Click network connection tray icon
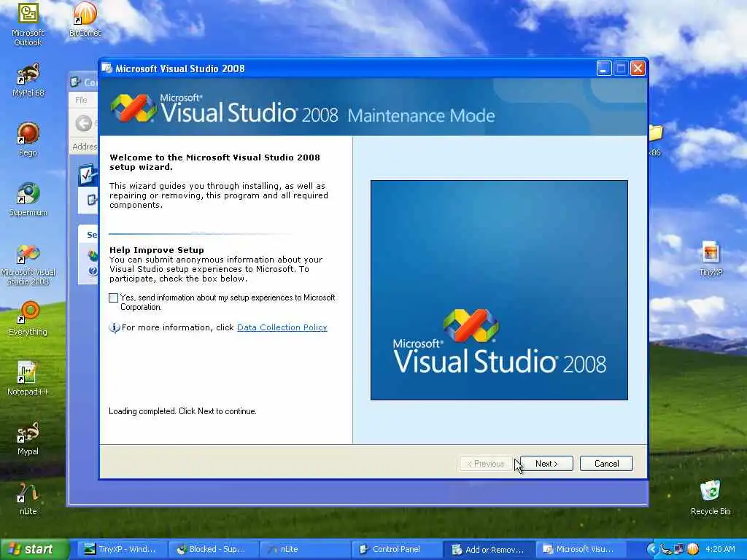Screen dimensions: 747x560 point(679,549)
